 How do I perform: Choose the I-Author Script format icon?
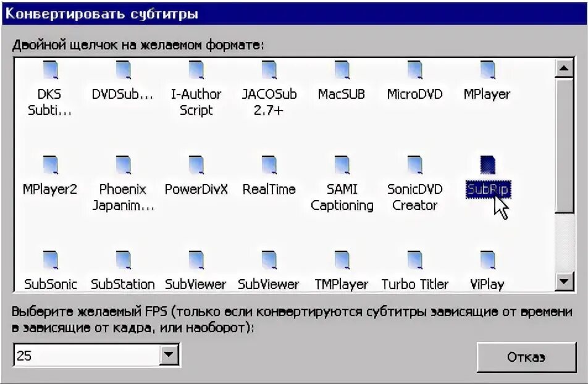pyautogui.click(x=196, y=70)
